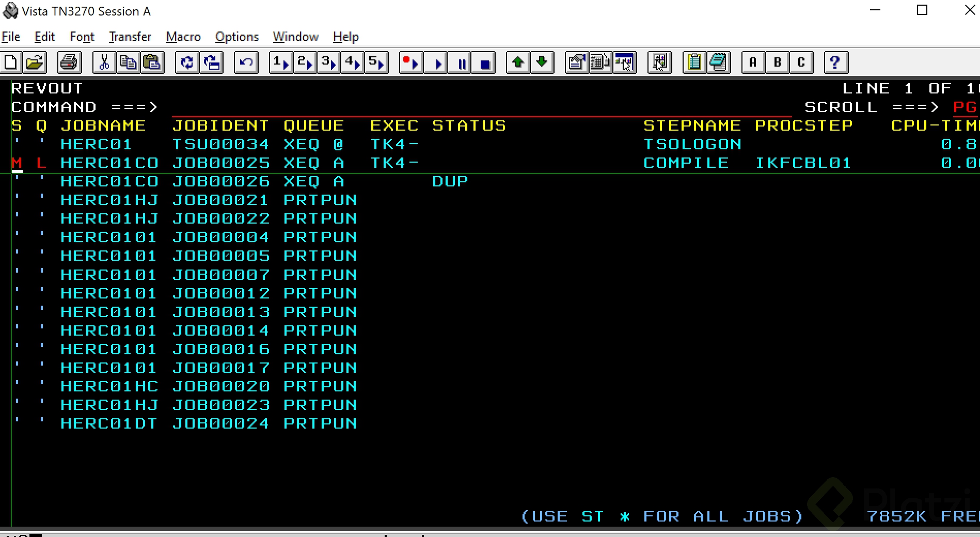Viewport: 980px width, 537px height.
Task: Click the Open folder toolbar icon
Action: pos(35,63)
